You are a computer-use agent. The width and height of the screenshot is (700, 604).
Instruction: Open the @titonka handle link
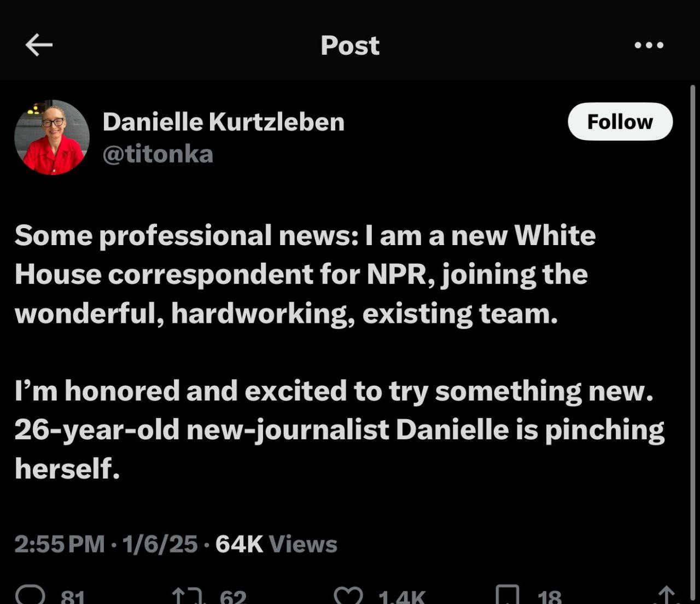point(157,154)
